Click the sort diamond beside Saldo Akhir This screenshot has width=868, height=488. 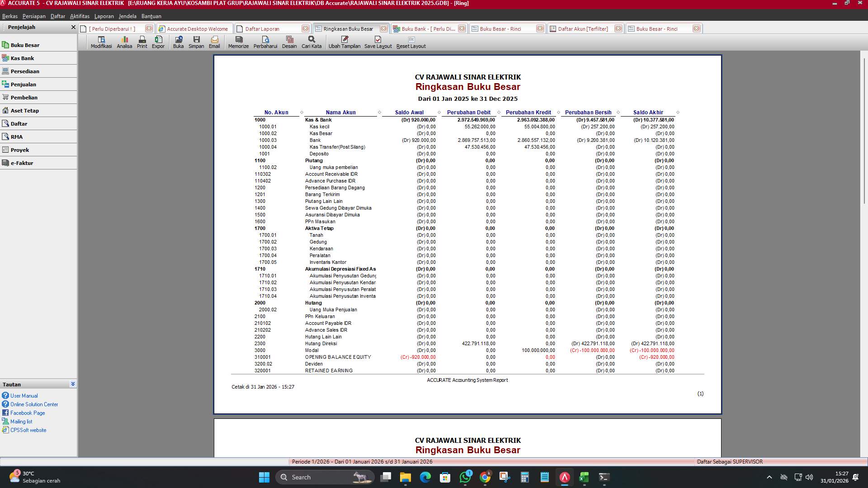pyautogui.click(x=677, y=112)
